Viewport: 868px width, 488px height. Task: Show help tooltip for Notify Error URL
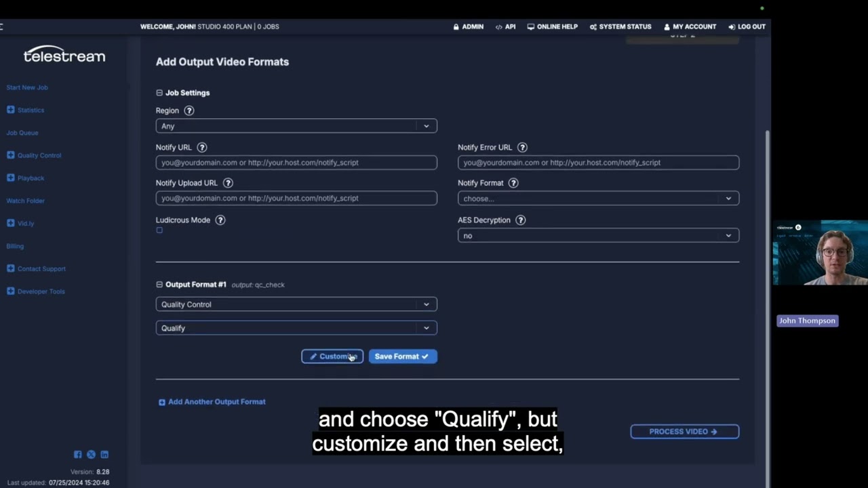click(522, 147)
